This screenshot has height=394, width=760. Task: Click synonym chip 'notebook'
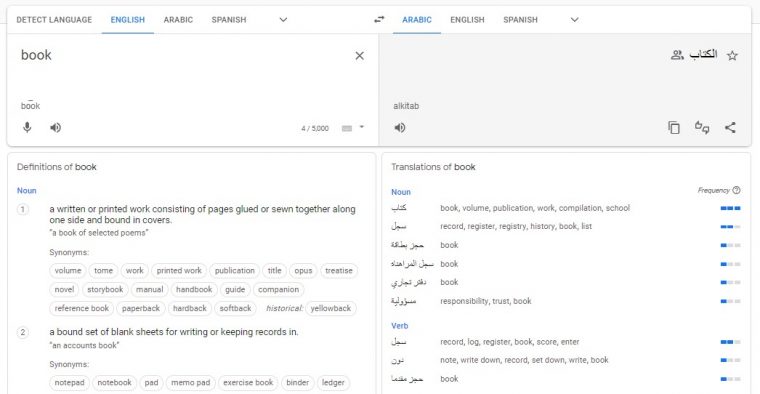click(114, 382)
